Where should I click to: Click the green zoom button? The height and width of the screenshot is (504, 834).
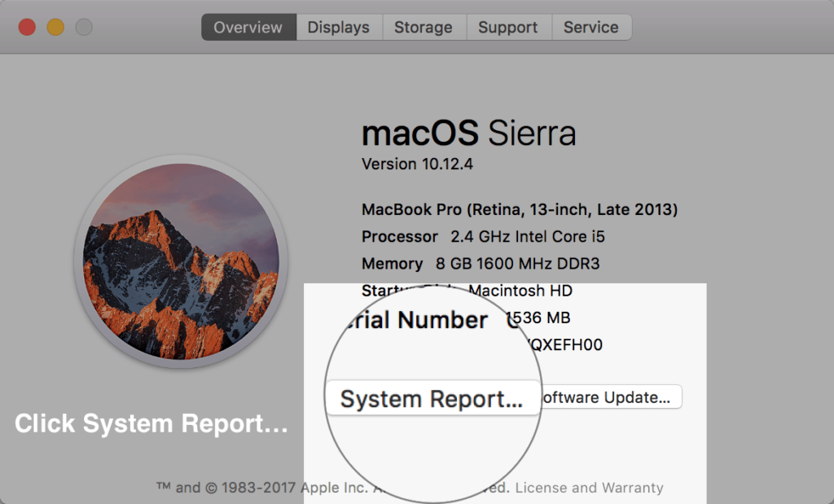pos(84,25)
